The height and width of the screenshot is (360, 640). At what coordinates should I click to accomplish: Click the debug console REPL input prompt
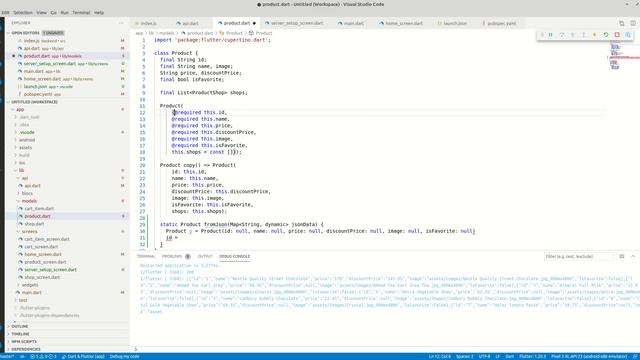384,349
